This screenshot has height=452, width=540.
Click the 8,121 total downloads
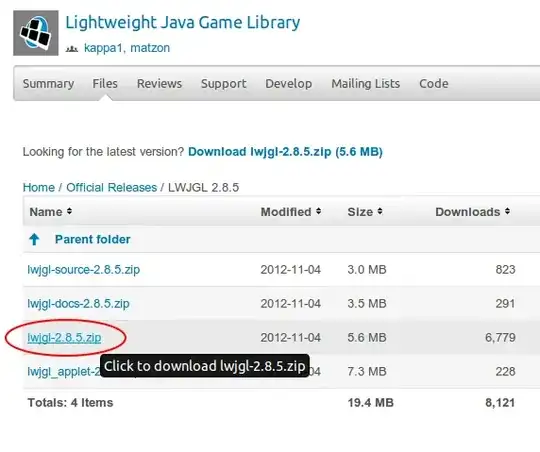(500, 402)
